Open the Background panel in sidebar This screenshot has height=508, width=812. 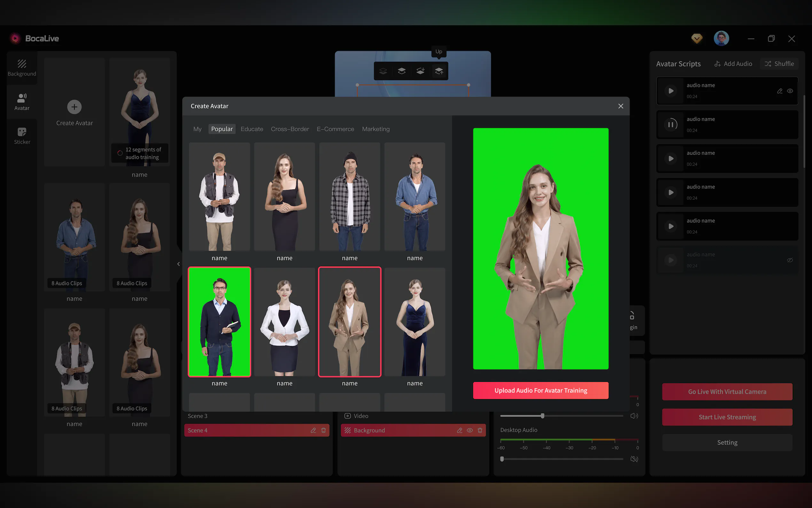point(22,67)
